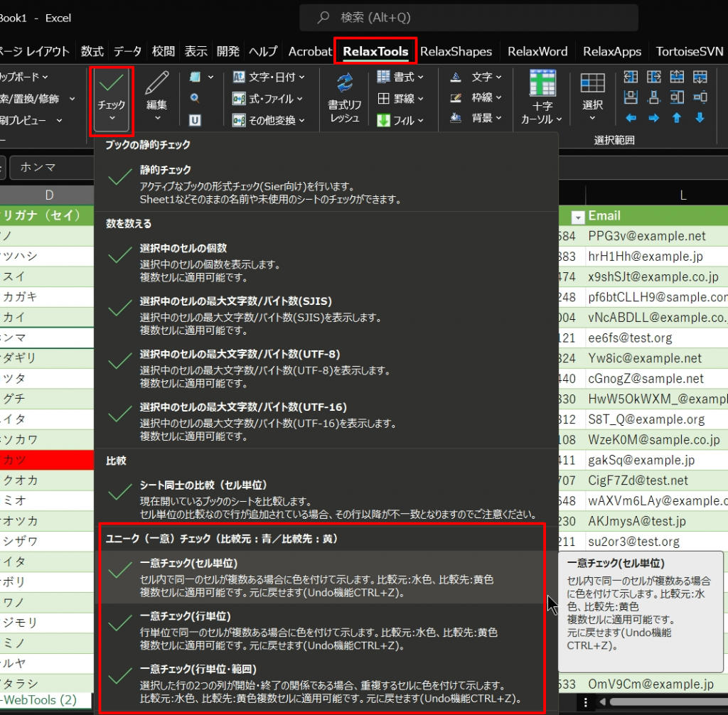Open the ヘルプ tab
This screenshot has width=728, height=715.
263,51
